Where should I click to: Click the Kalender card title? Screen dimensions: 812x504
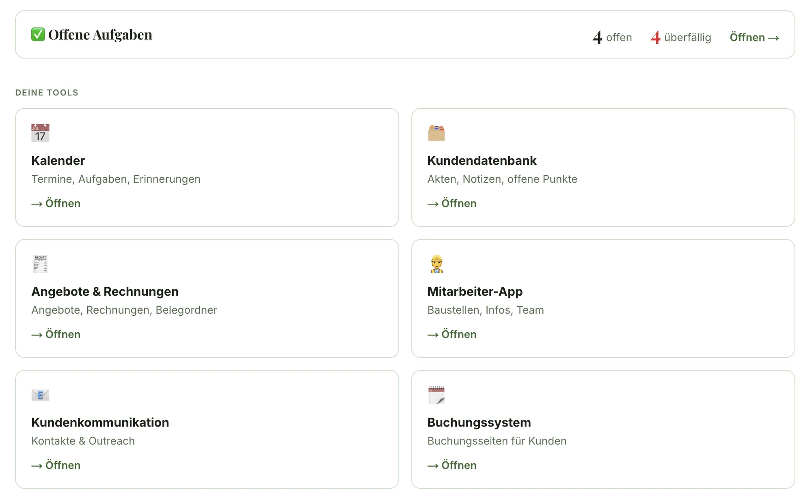tap(58, 161)
